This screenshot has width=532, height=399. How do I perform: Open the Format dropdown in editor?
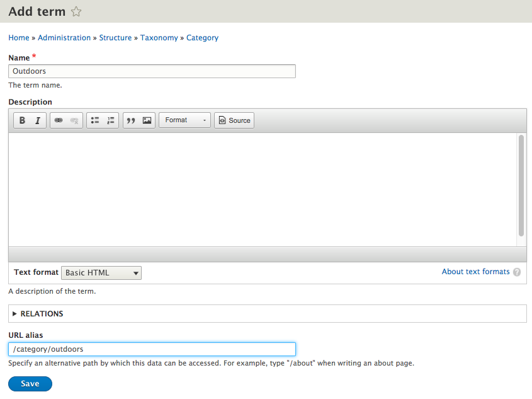click(x=184, y=120)
